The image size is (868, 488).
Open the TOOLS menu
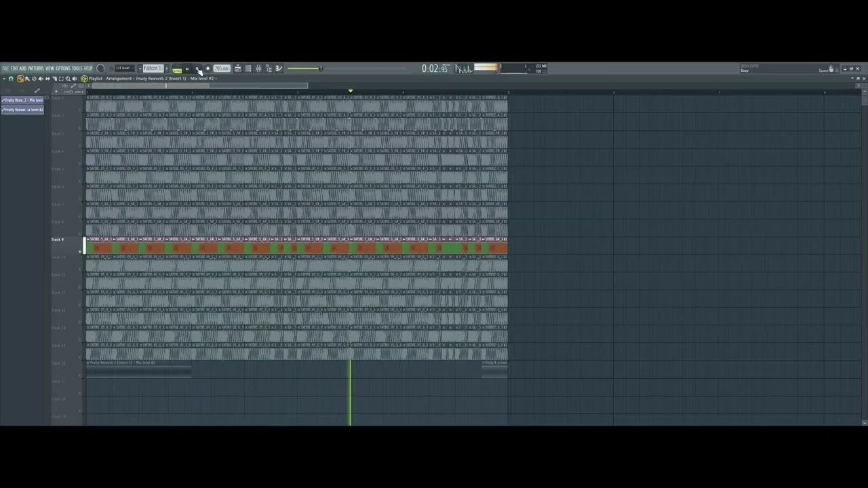click(x=77, y=68)
